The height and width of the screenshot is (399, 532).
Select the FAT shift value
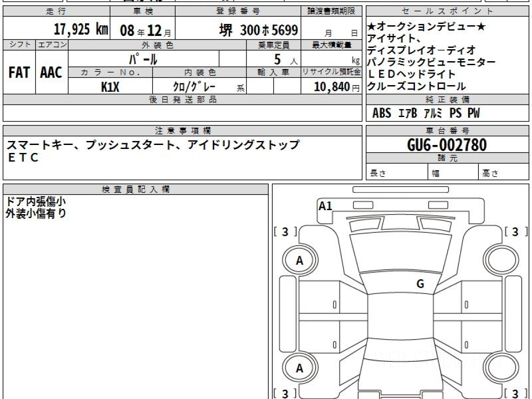click(x=19, y=73)
